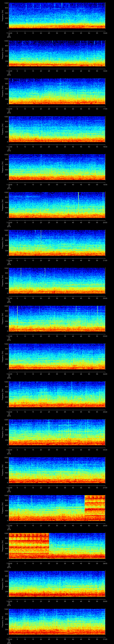Click the 26:00 end time label
Screen dimensions: 114x644
[105, 450]
